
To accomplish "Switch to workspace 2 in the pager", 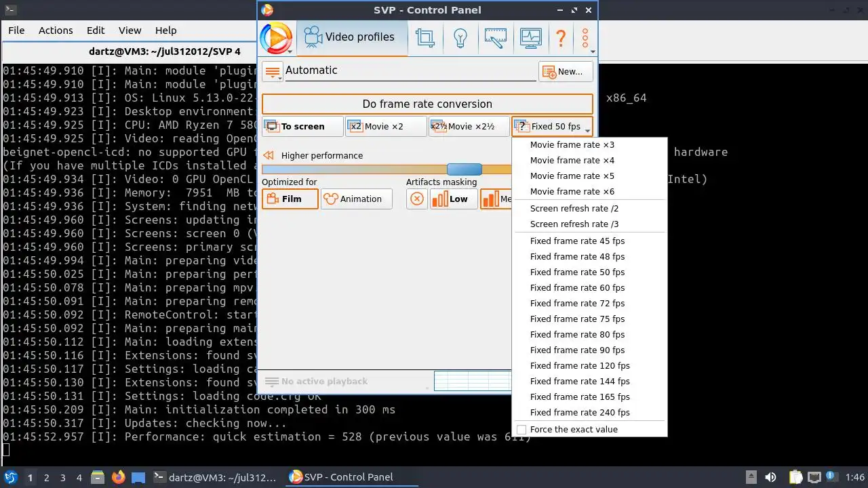I will [x=46, y=478].
